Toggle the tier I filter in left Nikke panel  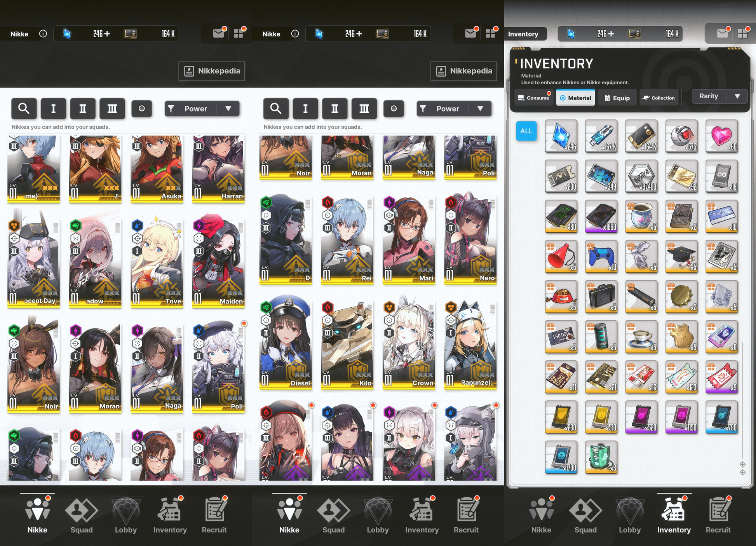53,108
